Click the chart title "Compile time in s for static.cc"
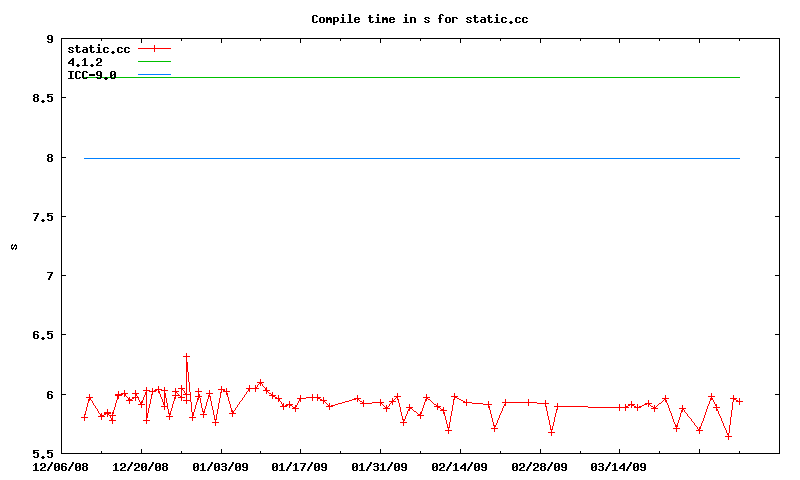 [x=419, y=19]
